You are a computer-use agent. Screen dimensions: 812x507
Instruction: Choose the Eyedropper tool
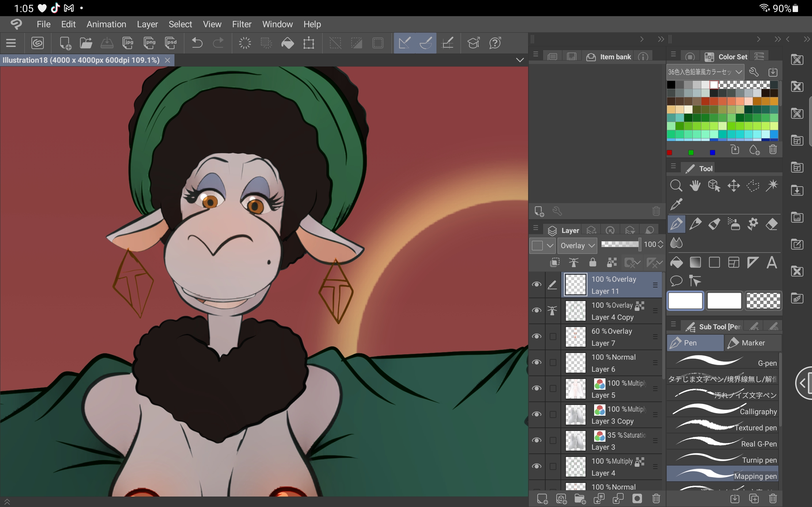coord(676,204)
